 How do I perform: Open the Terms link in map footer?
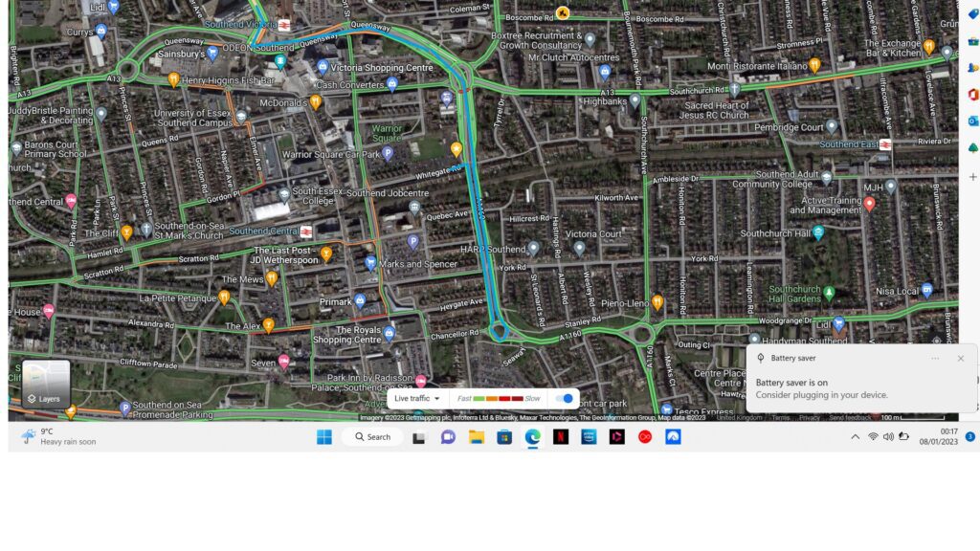coord(781,418)
